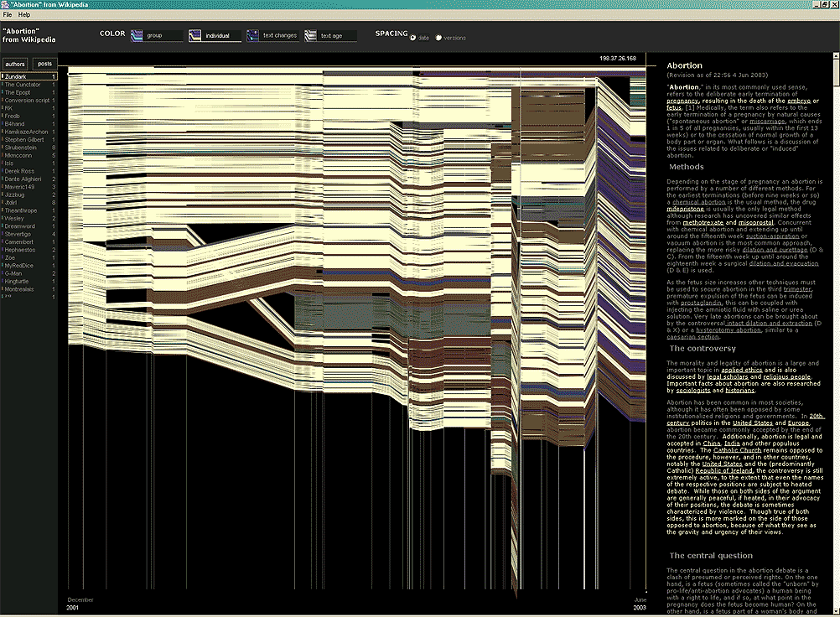Image resolution: width=840 pixels, height=617 pixels.
Task: Open the Help menu
Action: [x=24, y=15]
